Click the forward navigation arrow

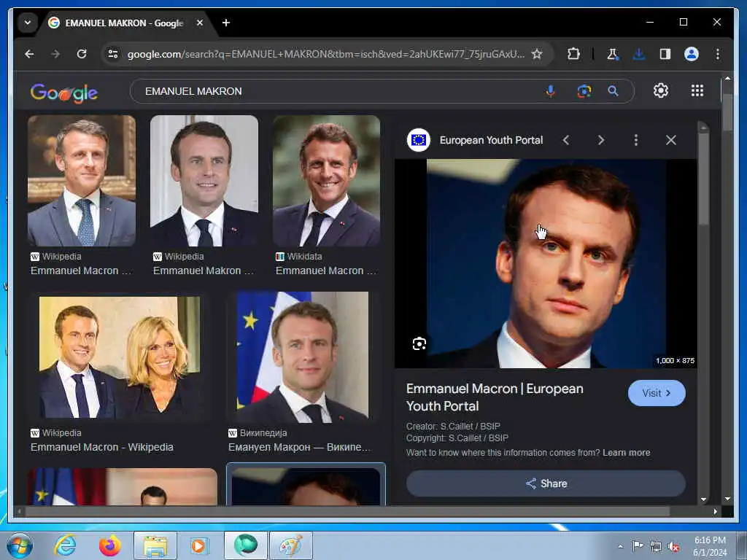[x=55, y=54]
